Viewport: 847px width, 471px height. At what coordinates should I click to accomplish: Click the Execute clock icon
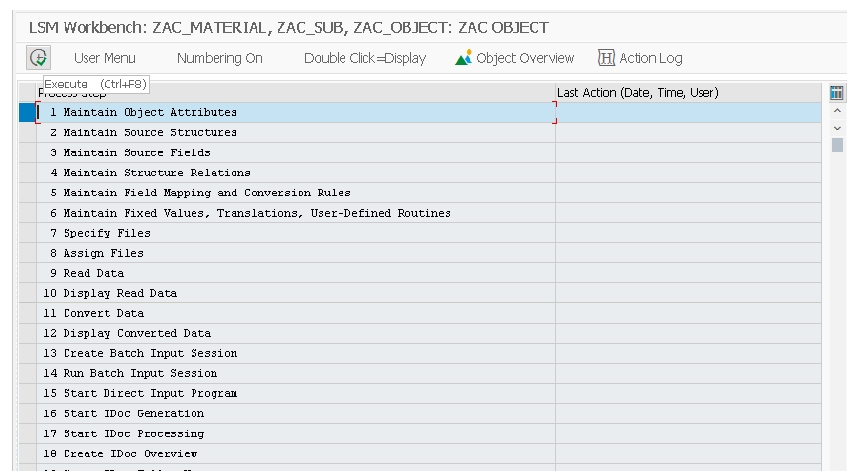tap(38, 58)
